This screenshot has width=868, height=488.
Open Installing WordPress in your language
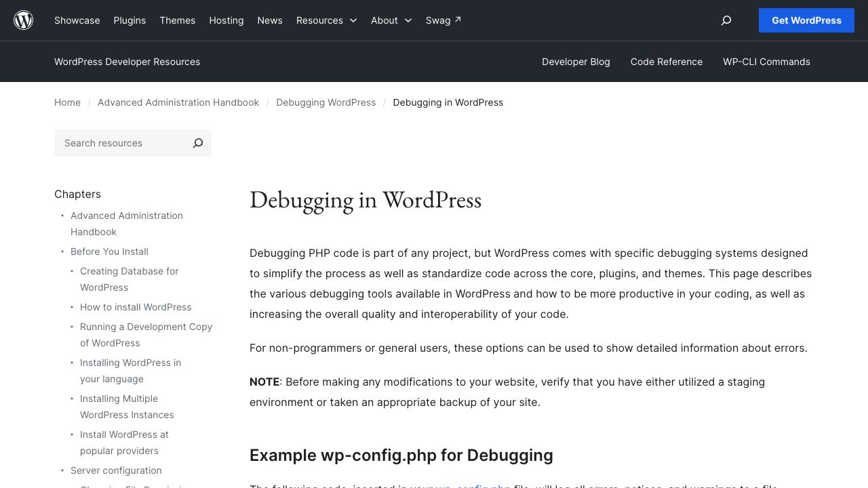coord(130,371)
